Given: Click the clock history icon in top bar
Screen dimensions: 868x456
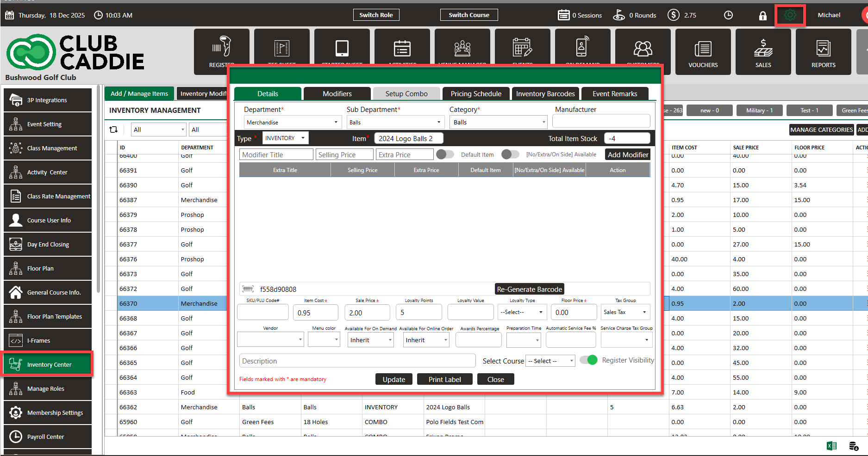Looking at the screenshot, I should click(728, 15).
